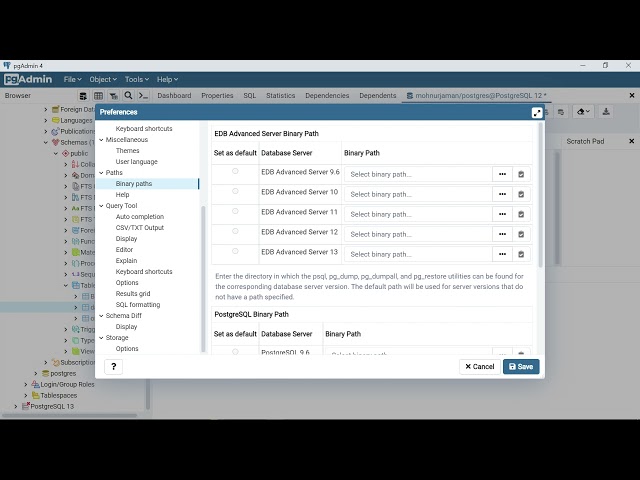Viewport: 640px width, 480px height.
Task: Collapse the Schema Diff preferences group
Action: coord(101,316)
